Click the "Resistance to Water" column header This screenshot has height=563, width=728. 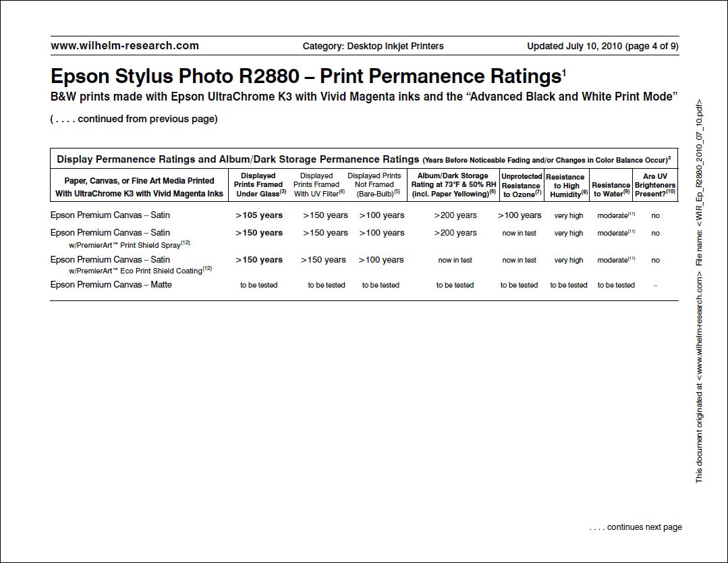[611, 190]
